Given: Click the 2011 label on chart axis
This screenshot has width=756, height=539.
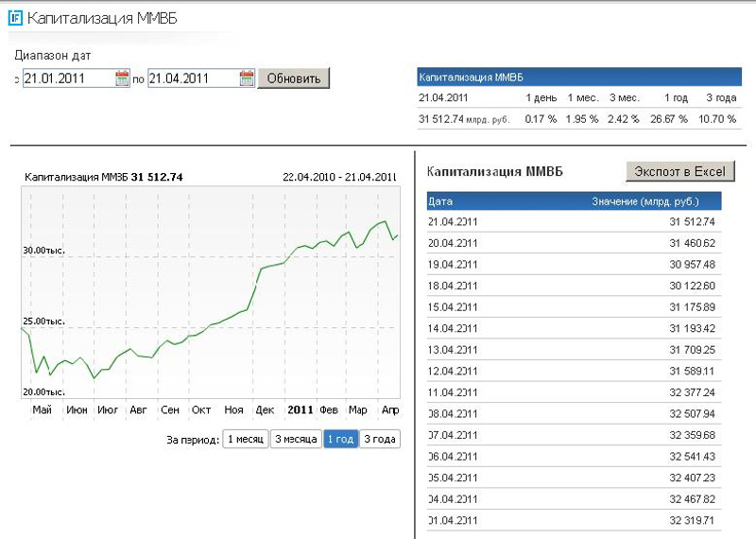Looking at the screenshot, I should [x=300, y=410].
